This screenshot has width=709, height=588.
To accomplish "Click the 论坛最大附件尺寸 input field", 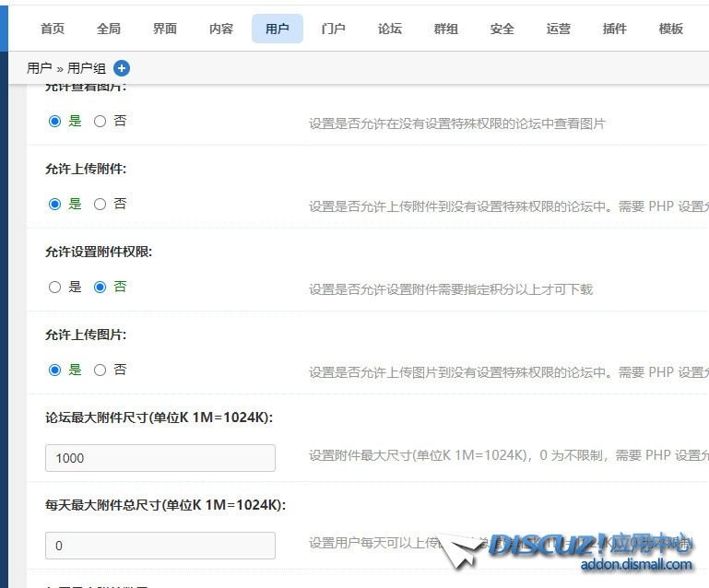I will pos(160,458).
